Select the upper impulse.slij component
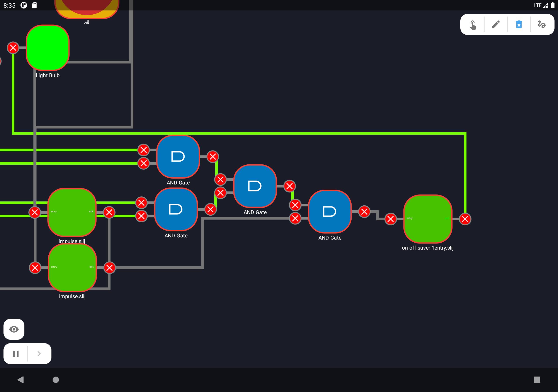The width and height of the screenshot is (558, 392). [72, 212]
